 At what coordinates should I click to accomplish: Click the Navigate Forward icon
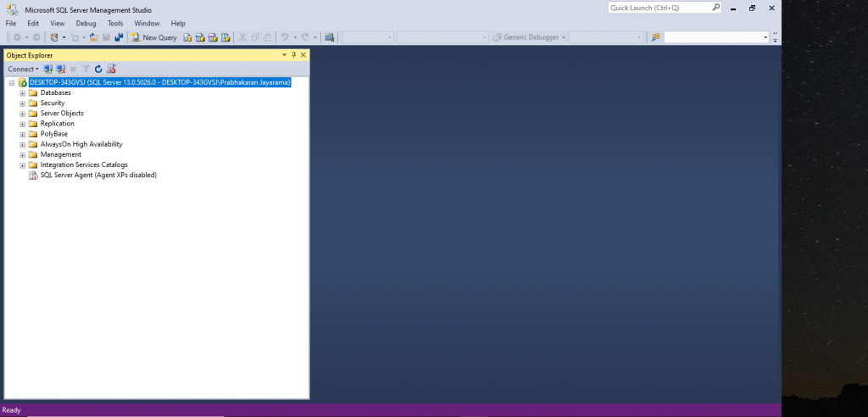tap(36, 37)
